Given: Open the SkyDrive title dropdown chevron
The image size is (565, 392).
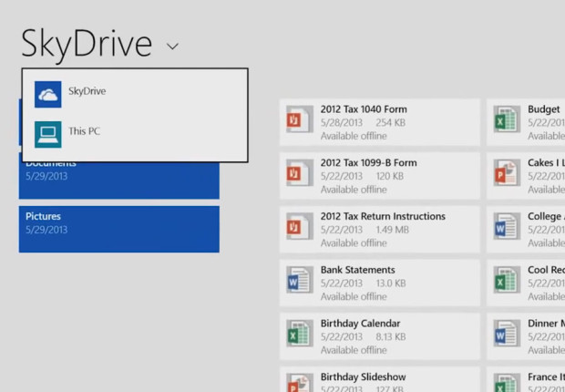Looking at the screenshot, I should 172,46.
